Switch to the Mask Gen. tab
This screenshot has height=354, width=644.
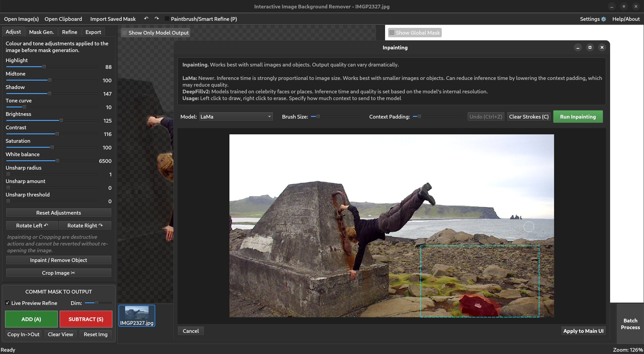pyautogui.click(x=41, y=32)
